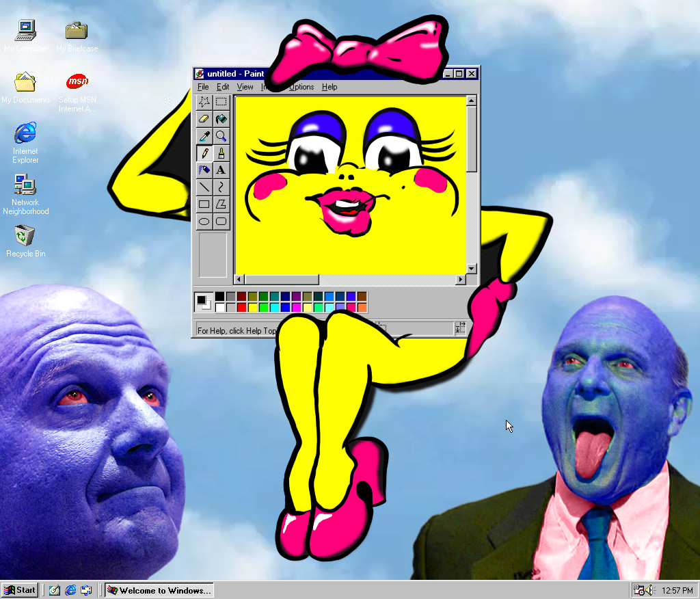The height and width of the screenshot is (599, 700).
Task: Open the Help menu
Action: click(x=329, y=87)
